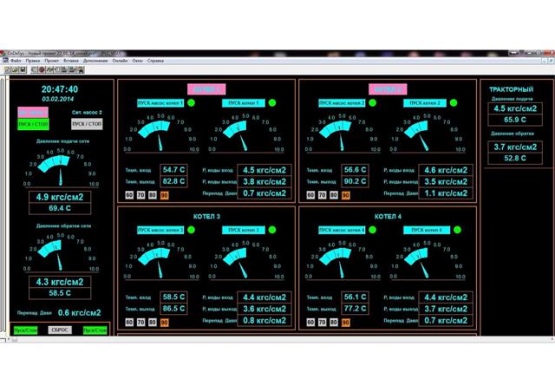Screen dimensions: 555x392
Task: Click the Open file toolbar icon
Action: point(13,70)
